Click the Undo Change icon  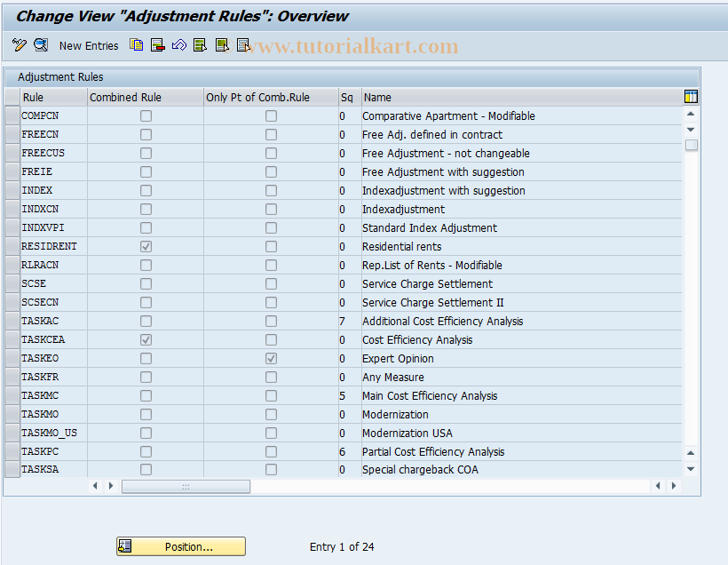[x=178, y=45]
